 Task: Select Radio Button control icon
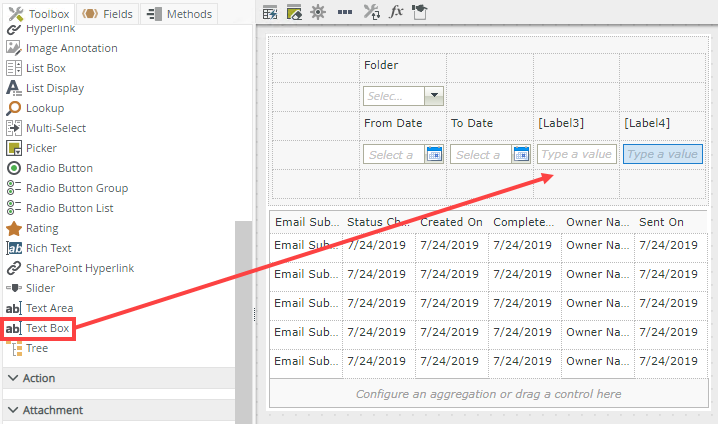[14, 168]
